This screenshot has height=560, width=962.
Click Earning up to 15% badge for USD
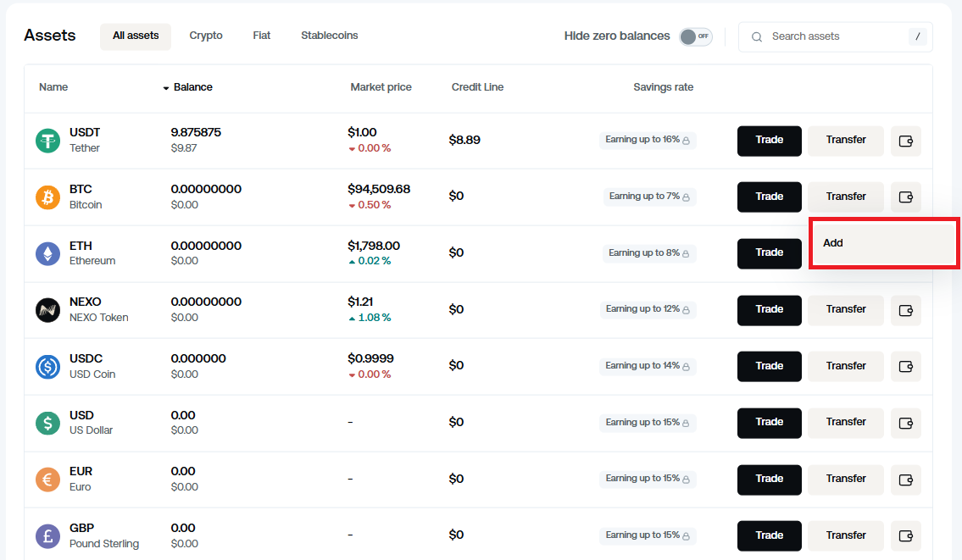pos(648,423)
